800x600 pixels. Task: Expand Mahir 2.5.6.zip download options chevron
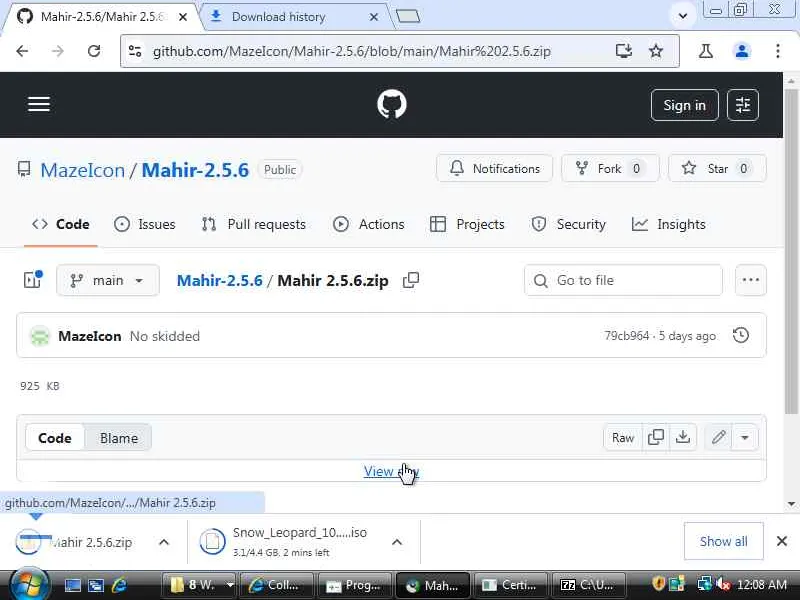coord(164,542)
